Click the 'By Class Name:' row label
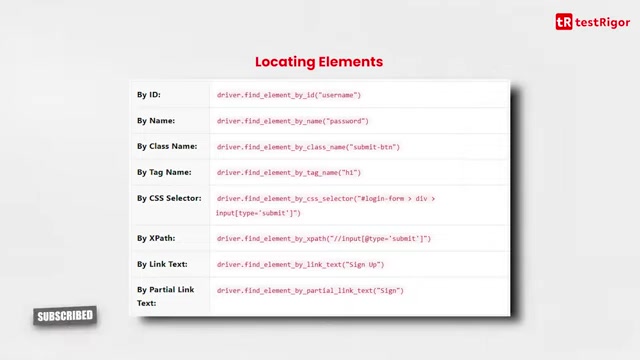The width and height of the screenshot is (640, 360). click(167, 146)
